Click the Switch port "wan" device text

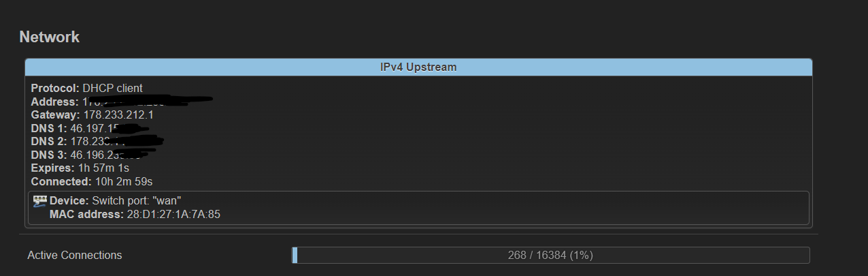click(x=137, y=201)
